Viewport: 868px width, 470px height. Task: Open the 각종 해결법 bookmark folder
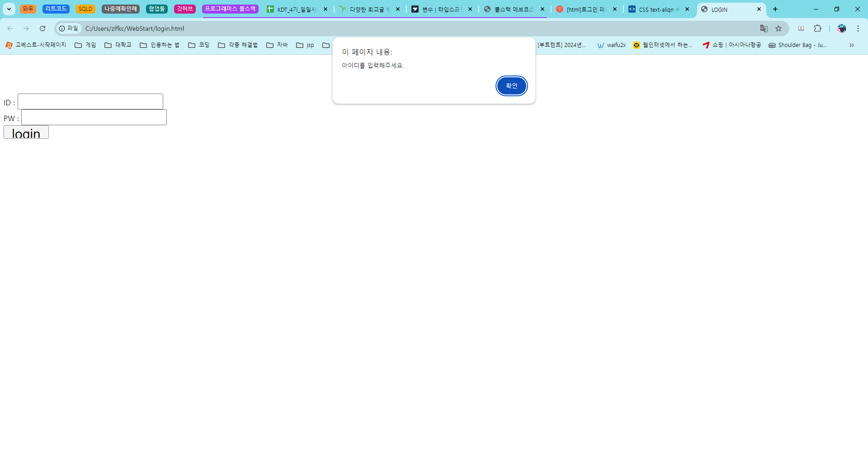pos(238,45)
